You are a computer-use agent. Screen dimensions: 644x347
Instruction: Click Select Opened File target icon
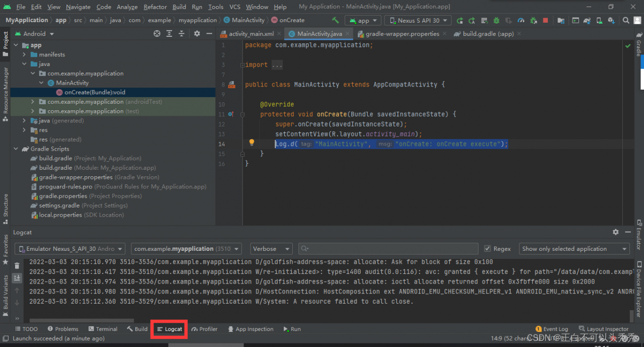tap(157, 34)
